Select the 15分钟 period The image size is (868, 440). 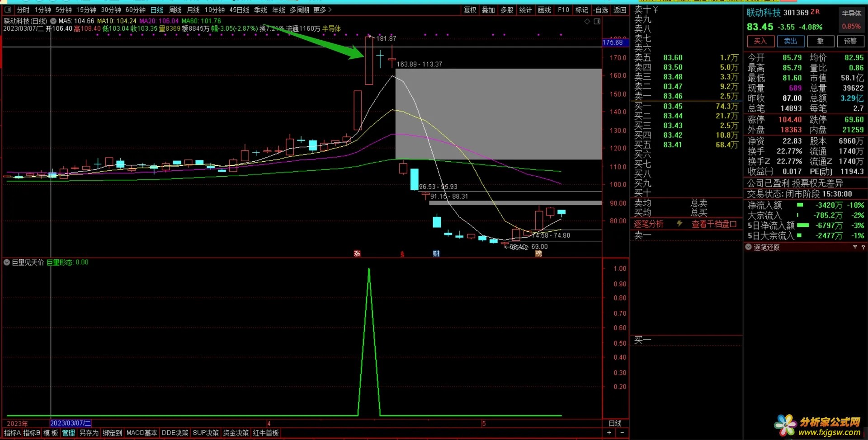[x=86, y=10]
